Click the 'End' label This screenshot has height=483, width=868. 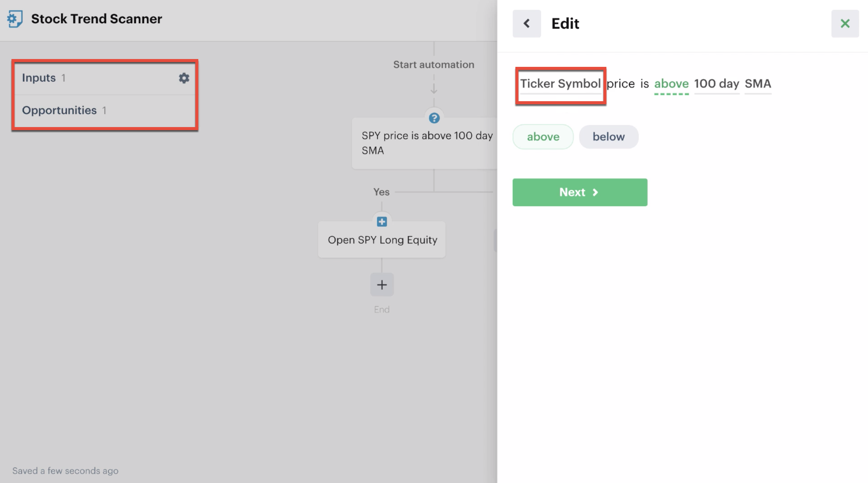click(382, 309)
